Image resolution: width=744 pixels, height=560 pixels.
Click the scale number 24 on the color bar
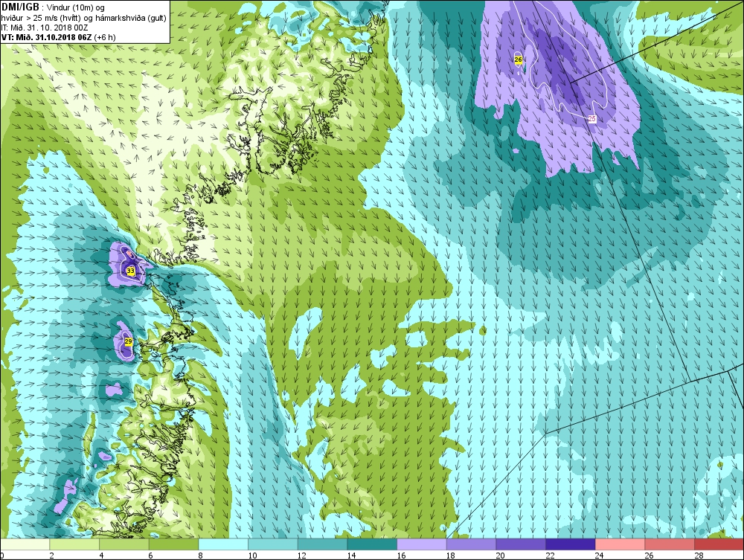coord(600,556)
